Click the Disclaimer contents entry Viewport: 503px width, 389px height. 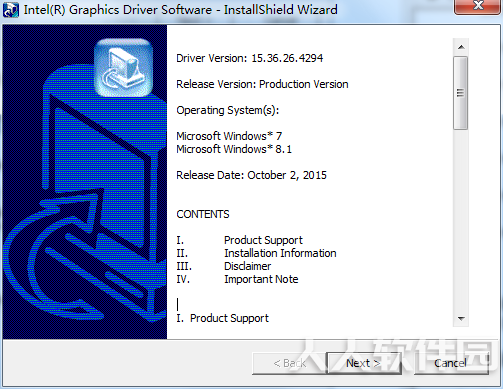pyautogui.click(x=248, y=266)
